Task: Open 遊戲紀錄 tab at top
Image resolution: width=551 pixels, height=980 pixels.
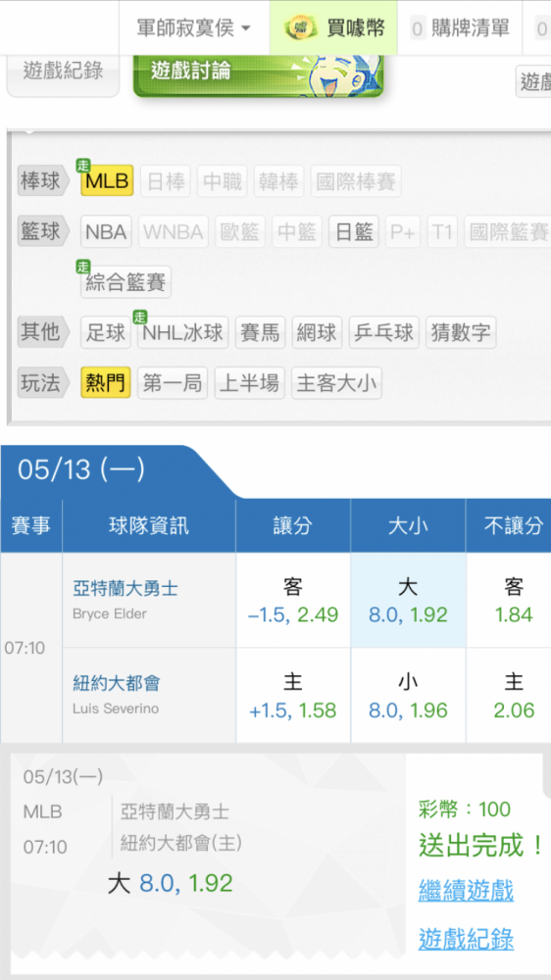Action: point(63,73)
